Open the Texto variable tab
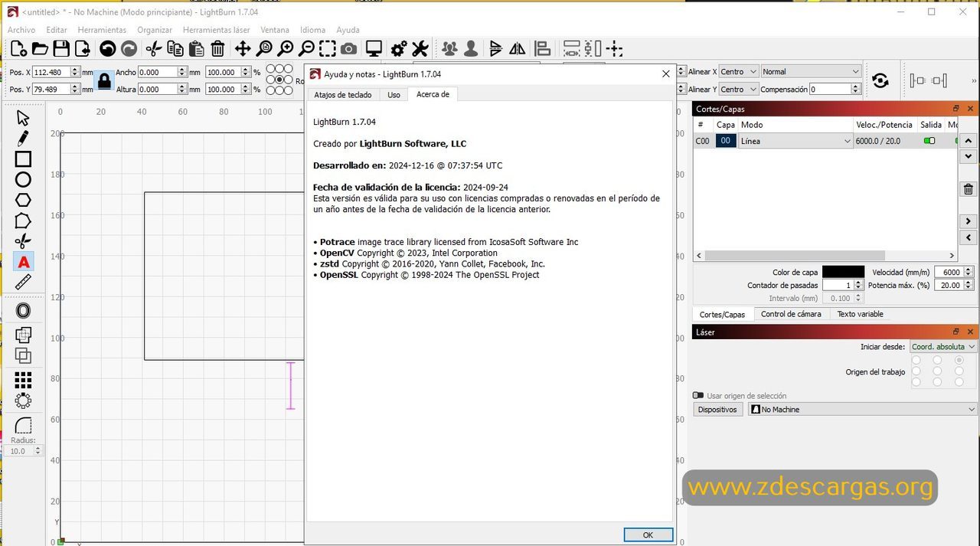The width and height of the screenshot is (980, 546). 860,314
